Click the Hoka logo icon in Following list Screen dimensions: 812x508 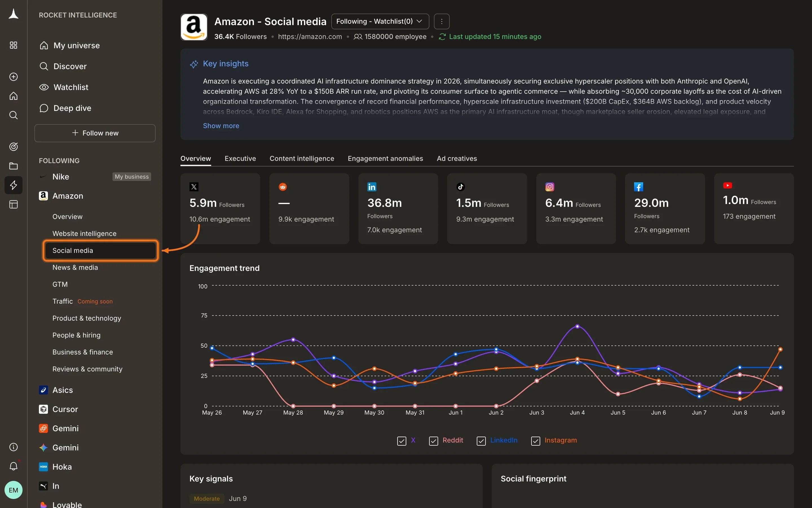point(43,466)
